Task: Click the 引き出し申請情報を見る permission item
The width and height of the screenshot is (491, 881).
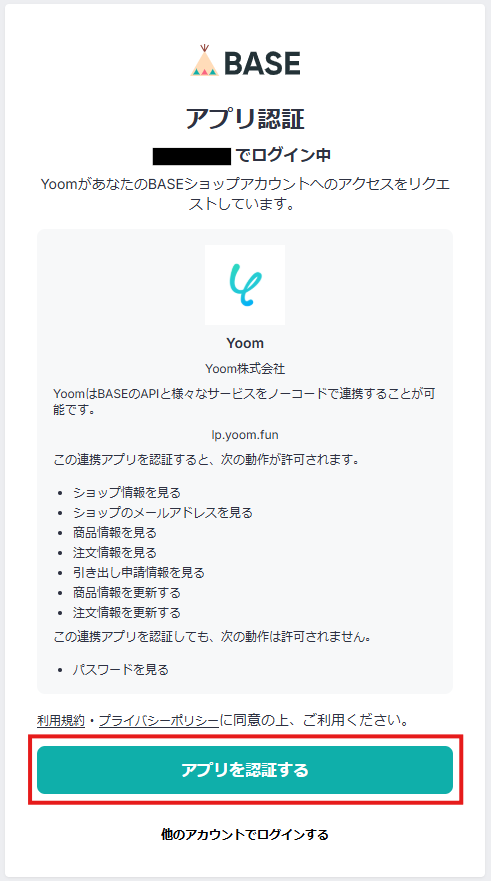Action: (139, 573)
